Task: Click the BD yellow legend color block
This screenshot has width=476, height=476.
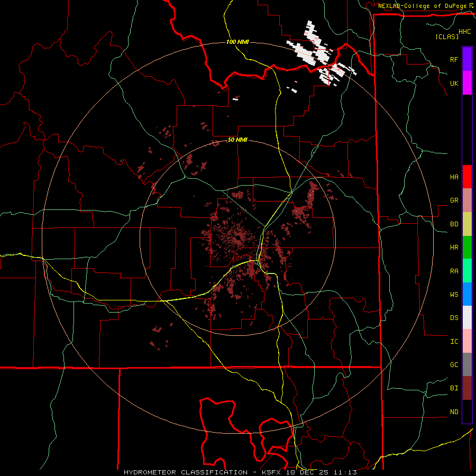Action: tap(467, 224)
